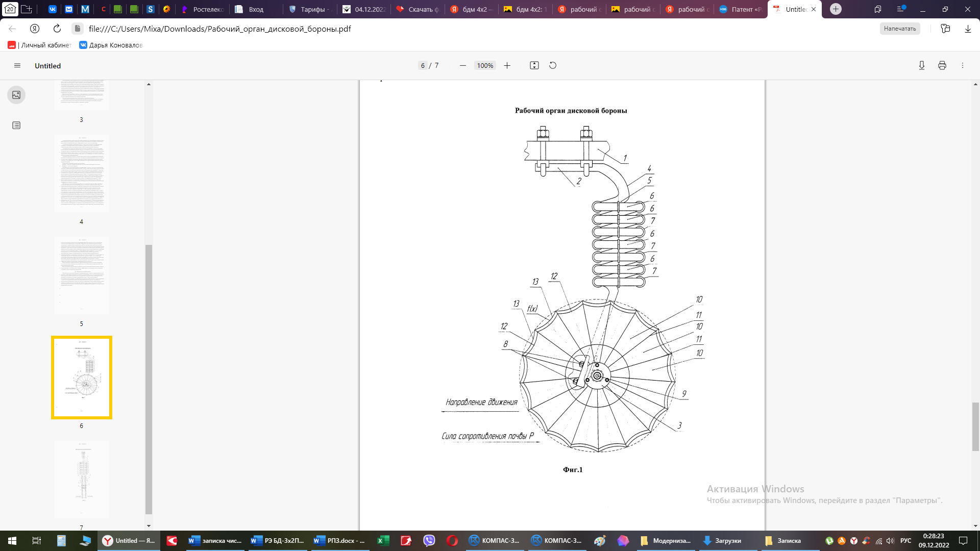Viewport: 980px width, 551px height.
Task: Switch to the Ростелеком tab
Action: point(203,9)
